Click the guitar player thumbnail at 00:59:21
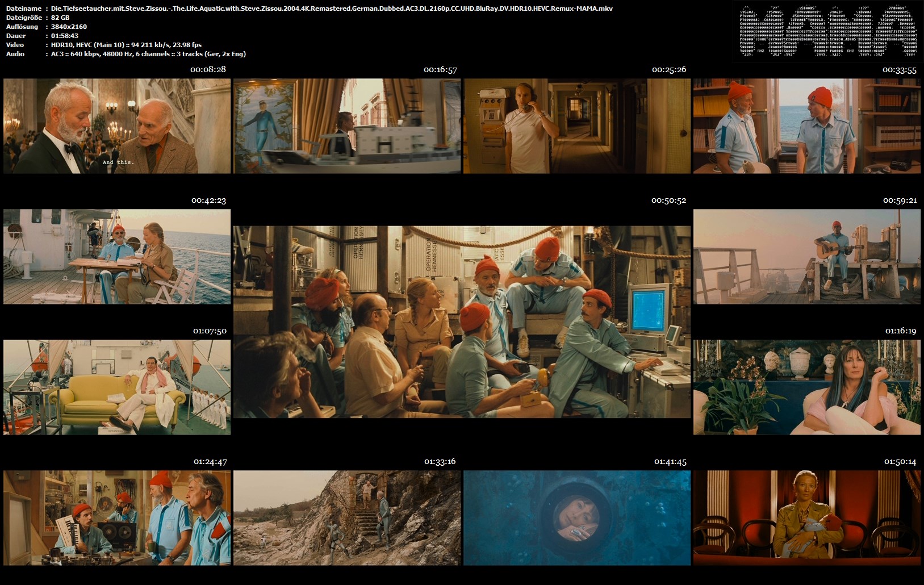Screen dimensions: 924x585 pos(807,257)
